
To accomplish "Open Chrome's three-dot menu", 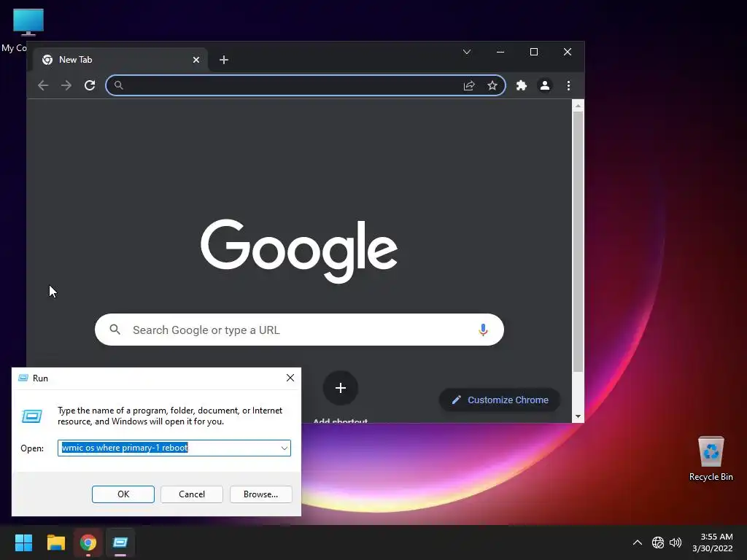I will click(x=568, y=85).
